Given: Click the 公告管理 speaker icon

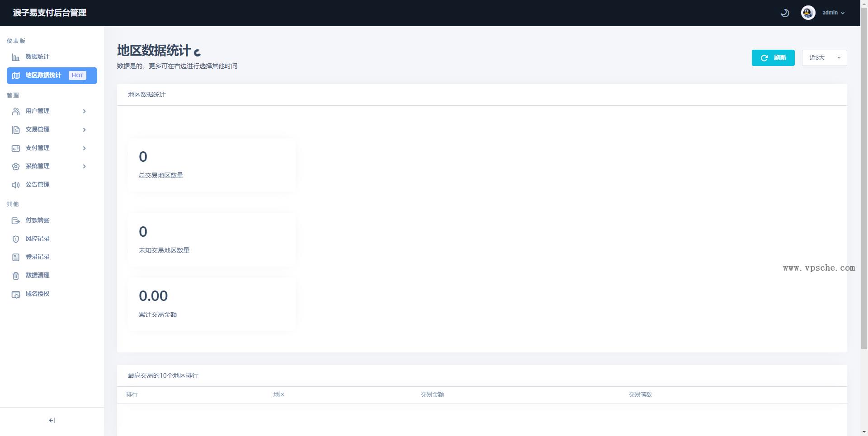Looking at the screenshot, I should point(16,185).
